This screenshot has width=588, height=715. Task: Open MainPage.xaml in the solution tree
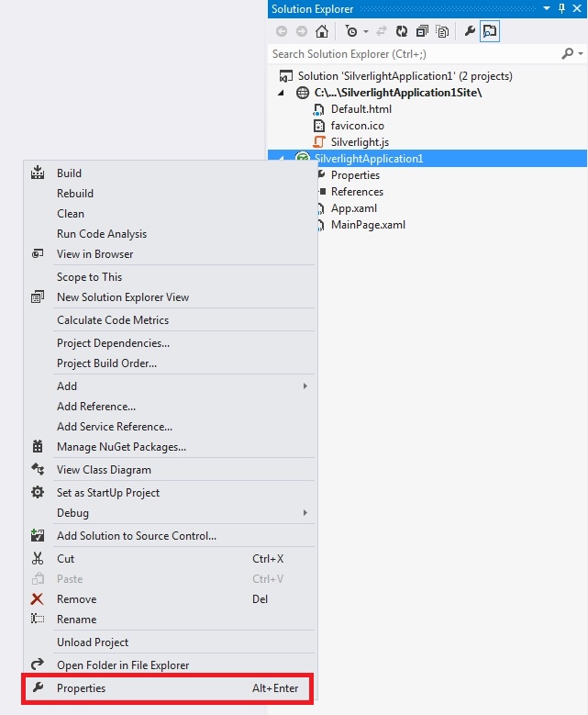[x=368, y=225]
